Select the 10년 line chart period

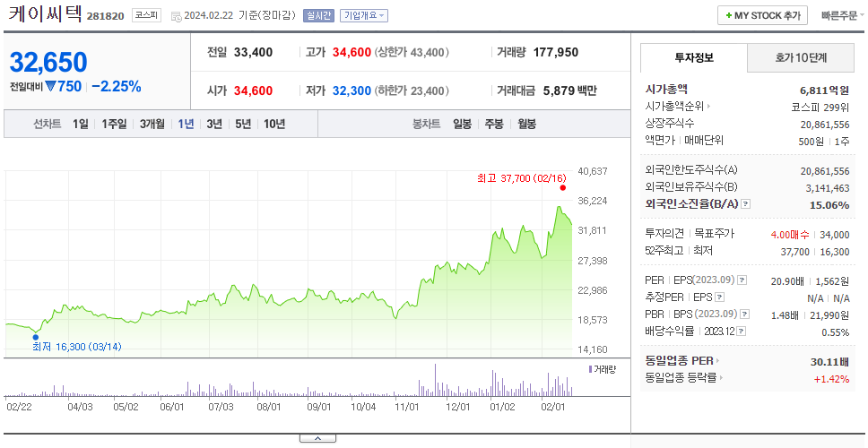coord(274,124)
